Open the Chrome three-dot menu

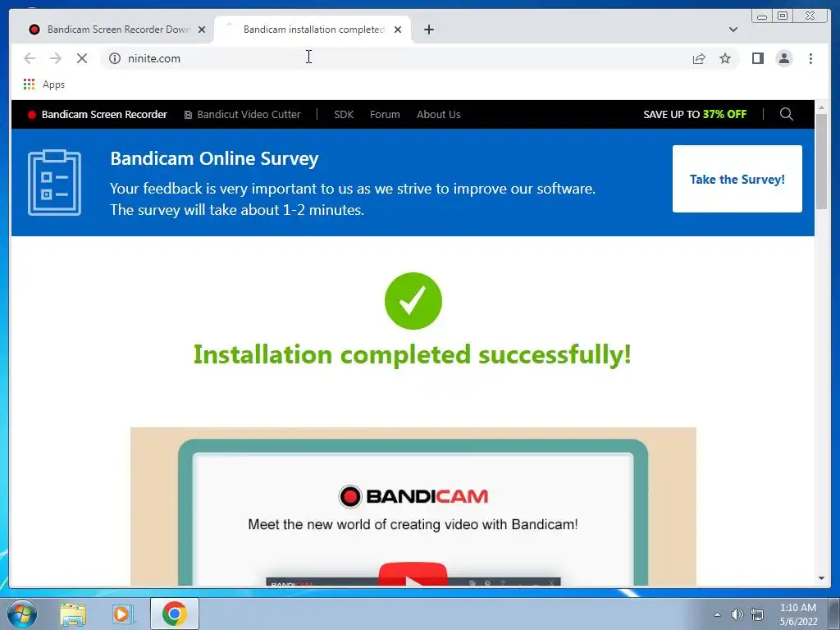tap(810, 58)
